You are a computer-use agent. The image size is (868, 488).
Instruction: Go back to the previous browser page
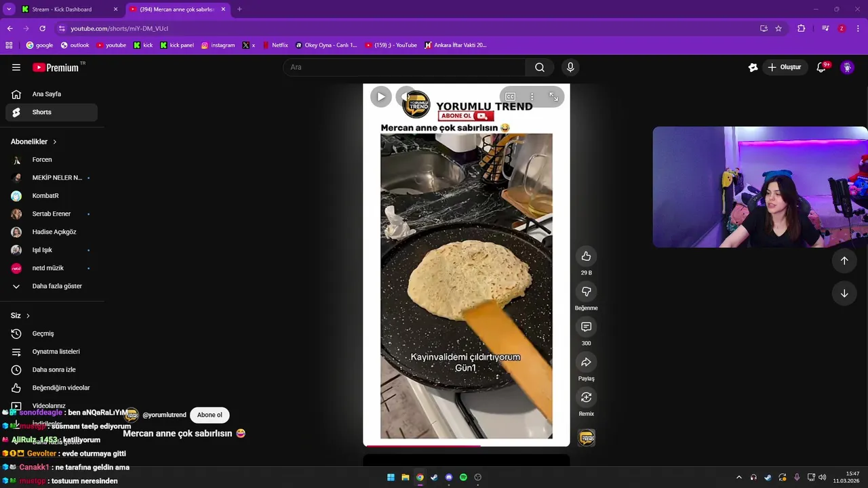9,28
